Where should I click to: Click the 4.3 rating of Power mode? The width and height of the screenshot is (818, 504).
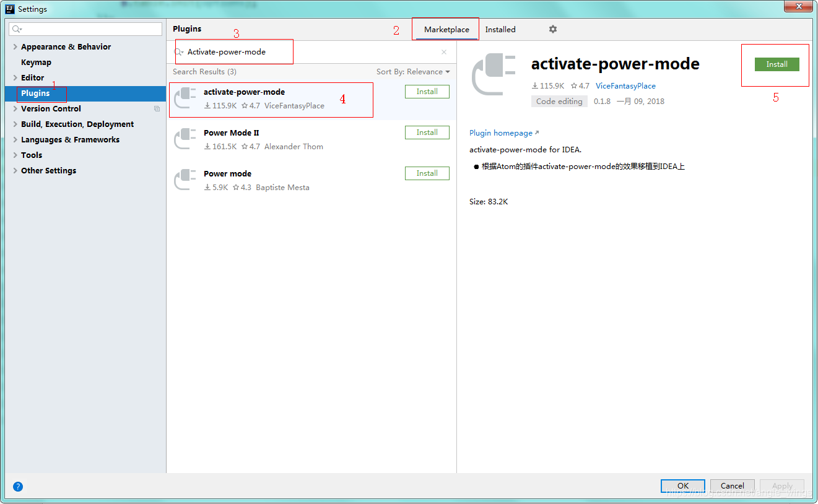pyautogui.click(x=242, y=188)
